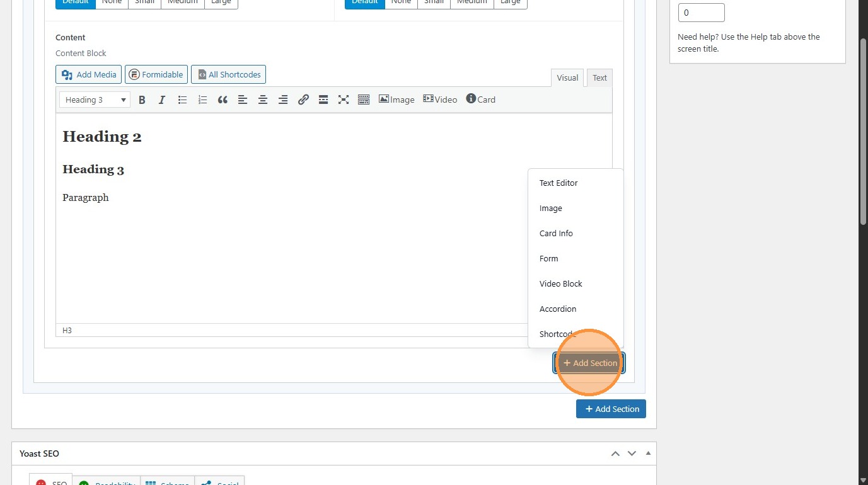The width and height of the screenshot is (868, 485).
Task: Click the All Shortcodes button
Action: point(229,74)
